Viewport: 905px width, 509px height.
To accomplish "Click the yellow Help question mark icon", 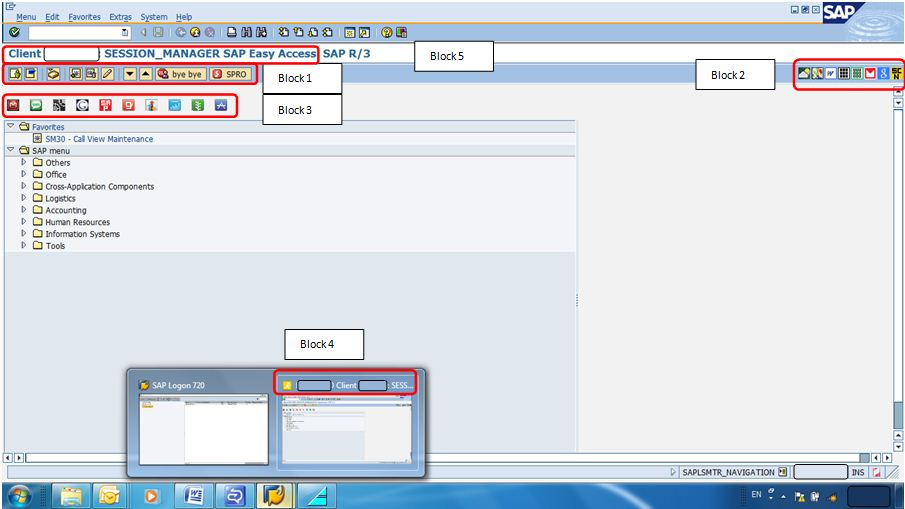I will coord(386,32).
